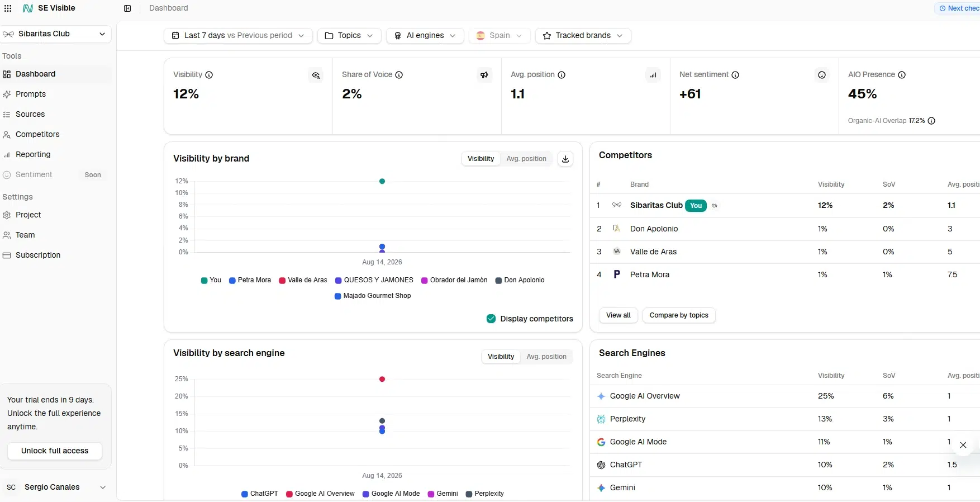Click the megaphone icon on Share of Voice card
This screenshot has width=980, height=502.
484,75
